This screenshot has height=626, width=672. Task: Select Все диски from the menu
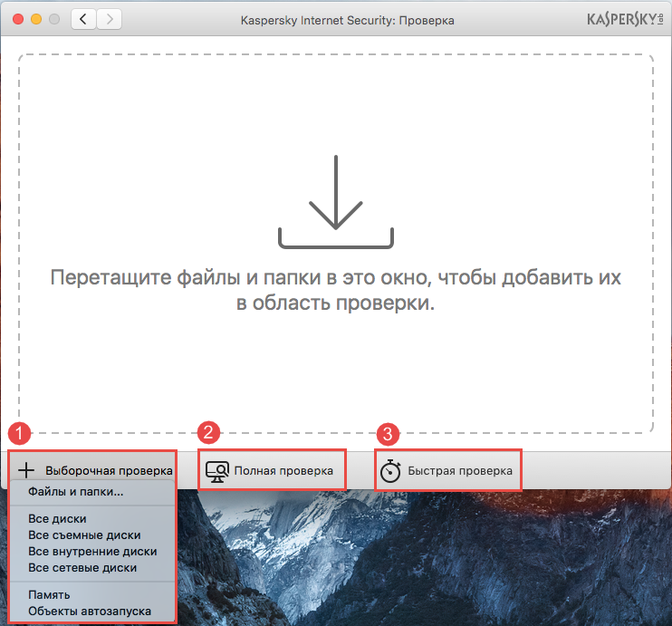point(92,519)
